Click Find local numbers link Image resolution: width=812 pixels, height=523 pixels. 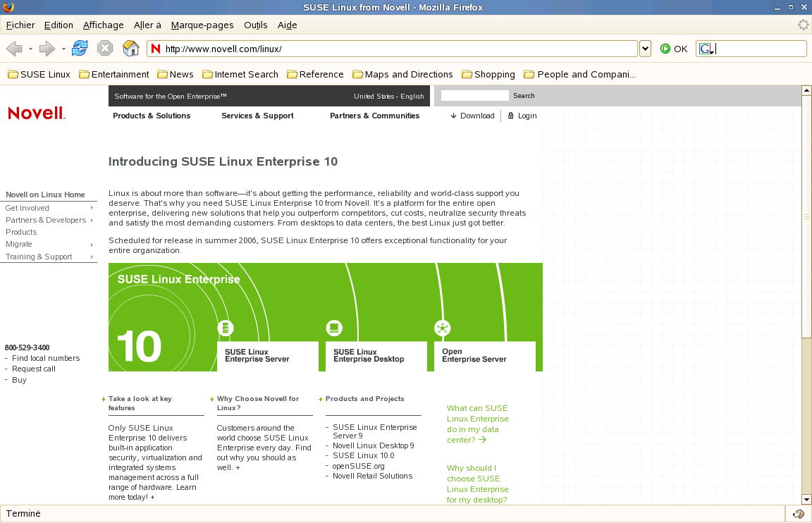46,358
